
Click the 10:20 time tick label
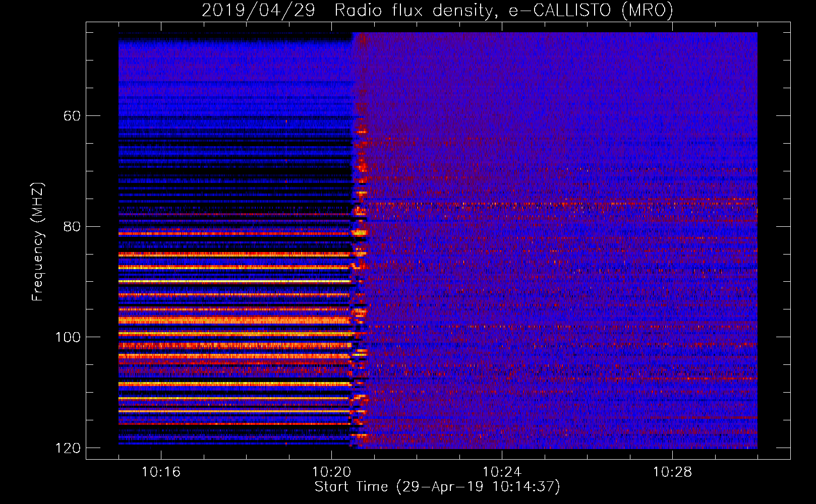[x=331, y=472]
